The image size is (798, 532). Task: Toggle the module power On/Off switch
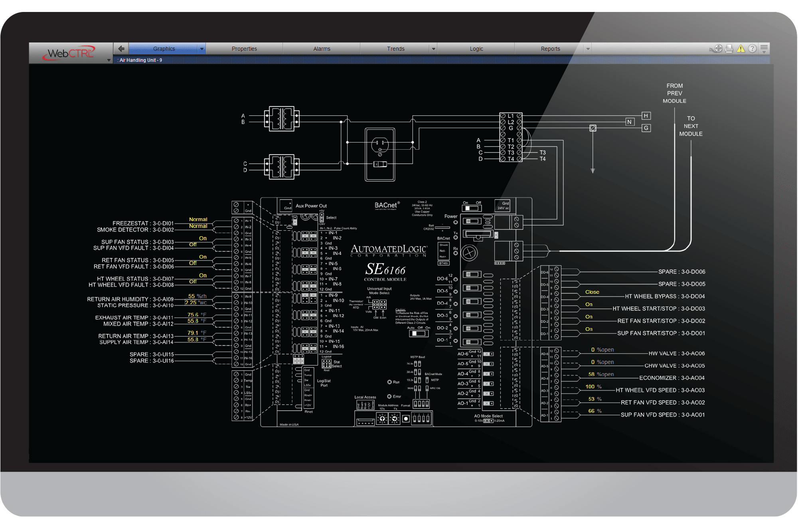click(x=472, y=208)
